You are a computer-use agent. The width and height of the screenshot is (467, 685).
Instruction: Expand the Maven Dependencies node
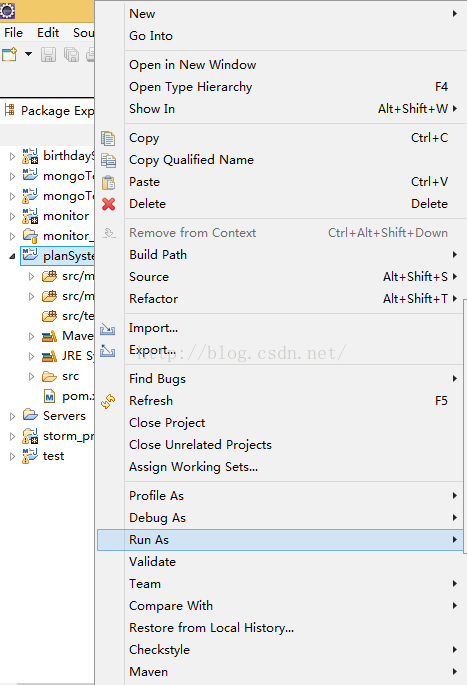(31, 336)
